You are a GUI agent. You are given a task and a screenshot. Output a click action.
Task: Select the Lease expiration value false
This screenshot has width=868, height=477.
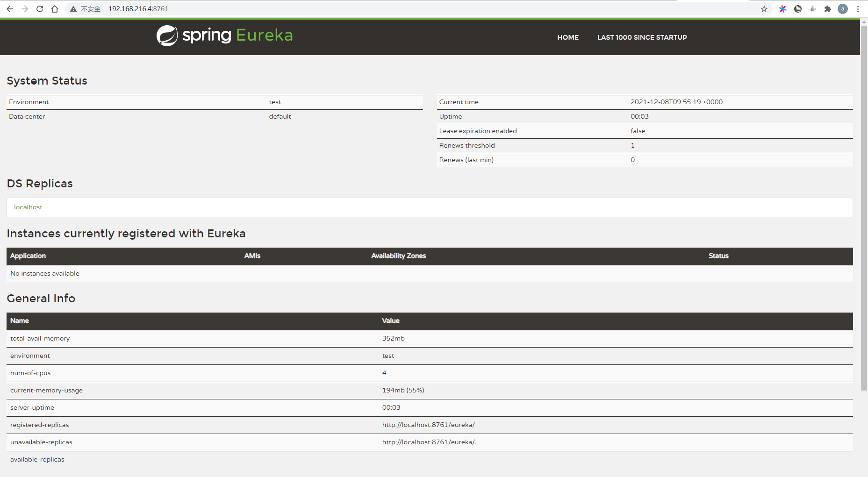[638, 131]
